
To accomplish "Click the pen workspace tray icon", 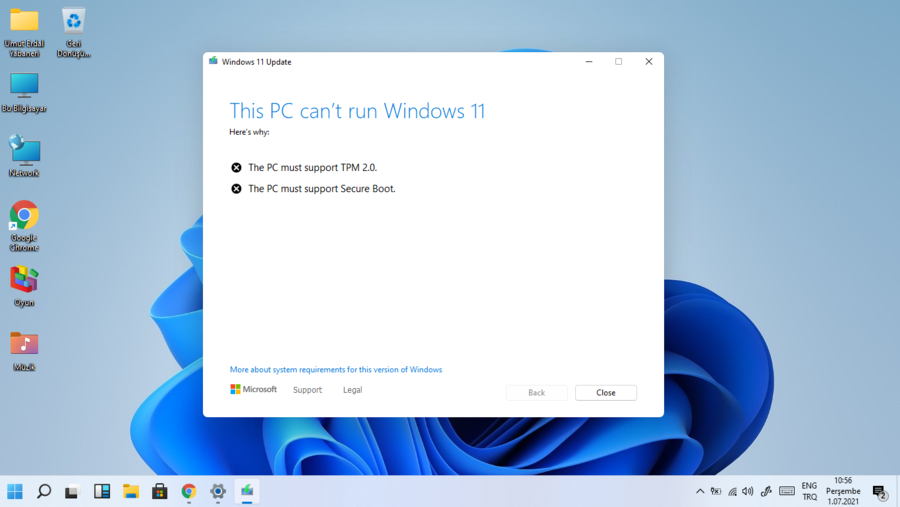I will [x=766, y=491].
